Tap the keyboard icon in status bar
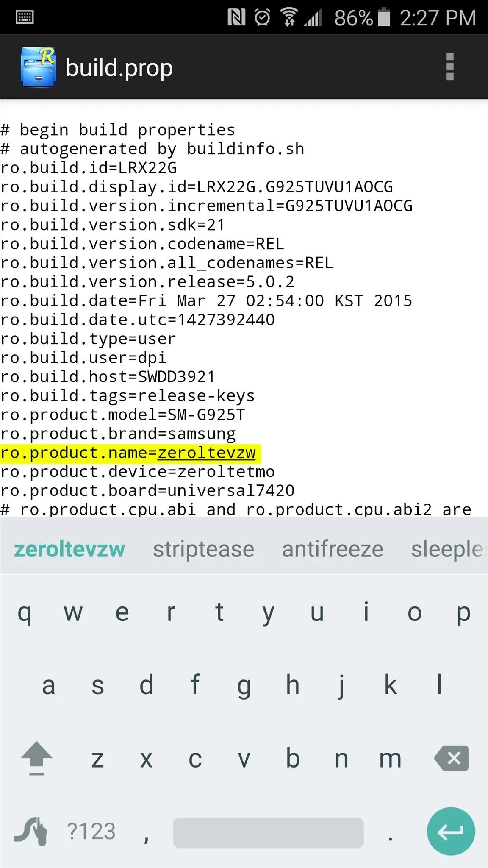The height and width of the screenshot is (868, 488). (x=25, y=17)
